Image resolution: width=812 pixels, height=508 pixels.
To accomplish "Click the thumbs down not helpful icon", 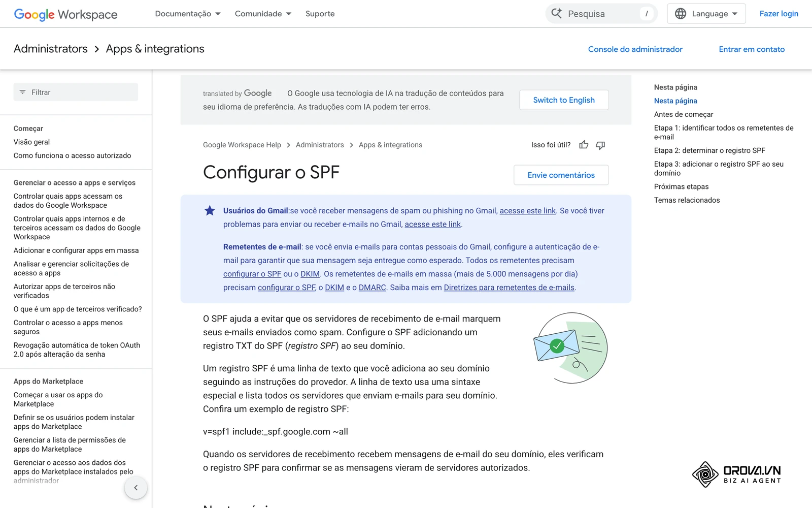I will [600, 145].
